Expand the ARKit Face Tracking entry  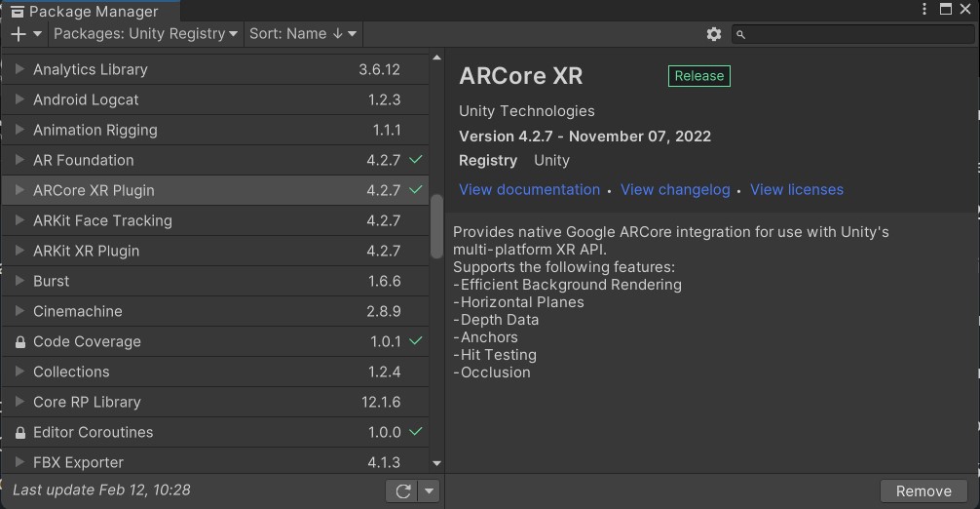(x=19, y=220)
